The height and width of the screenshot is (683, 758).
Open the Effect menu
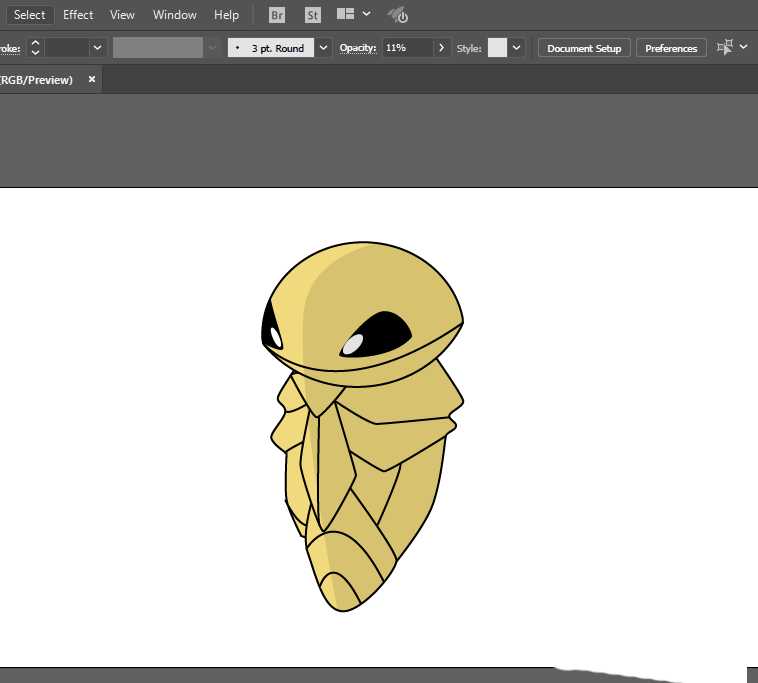78,15
